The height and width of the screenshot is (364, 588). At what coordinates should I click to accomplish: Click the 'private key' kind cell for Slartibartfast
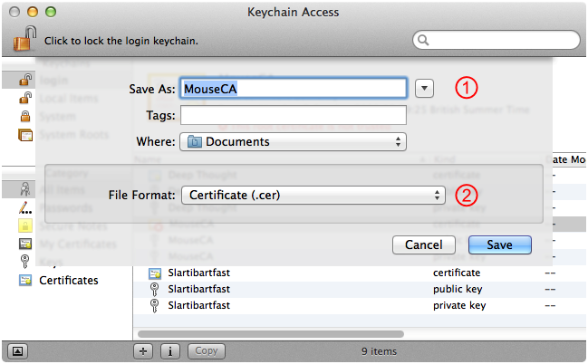click(x=459, y=305)
